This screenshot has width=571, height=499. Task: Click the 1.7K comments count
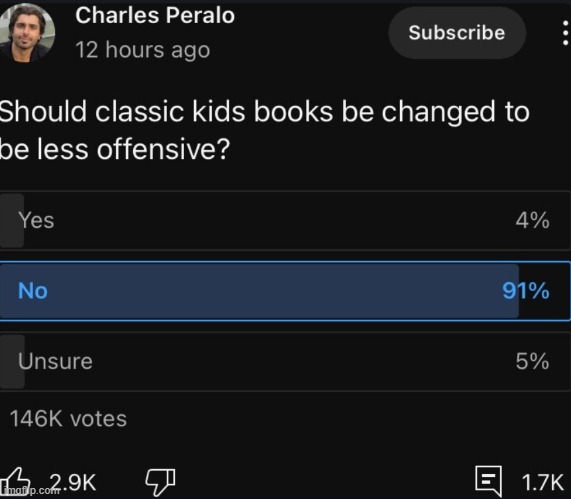click(x=543, y=482)
